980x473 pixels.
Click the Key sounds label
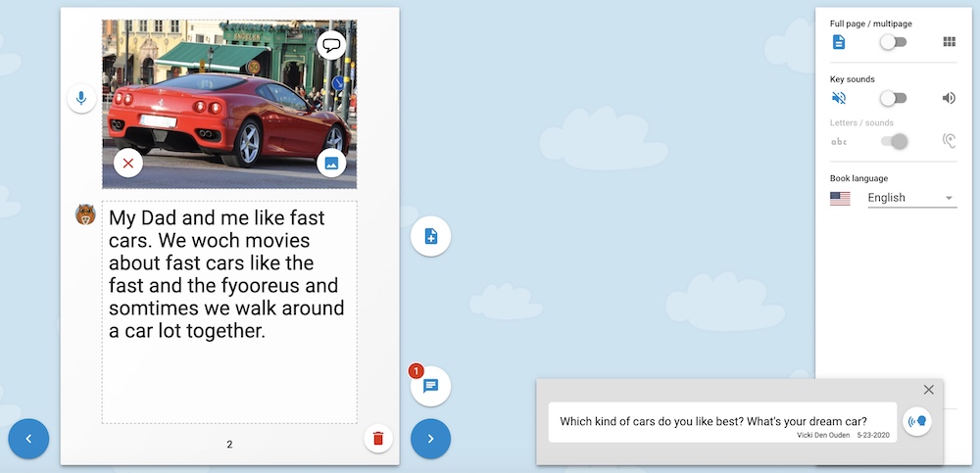(x=852, y=79)
